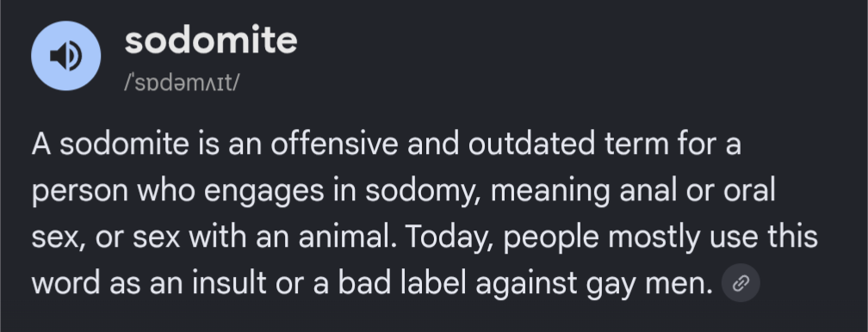868x332 pixels.
Task: Click the word "person" starting second line
Action: pyautogui.click(x=80, y=192)
